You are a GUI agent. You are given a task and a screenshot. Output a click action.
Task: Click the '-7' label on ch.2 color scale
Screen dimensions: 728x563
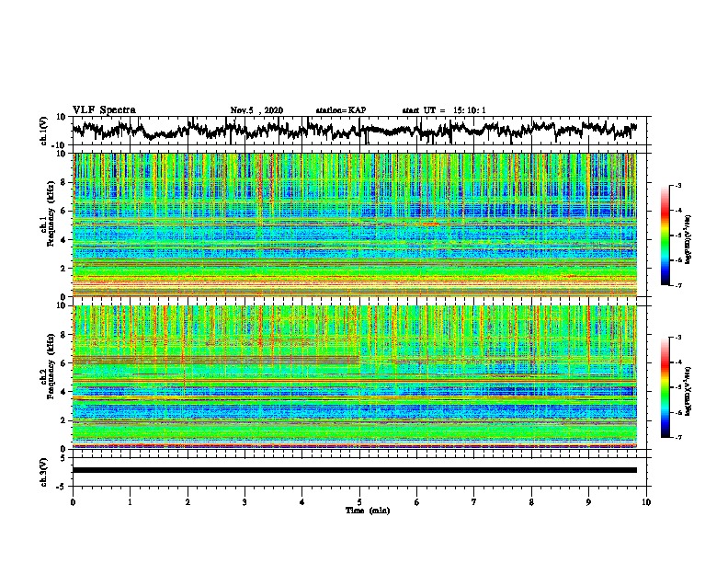pos(678,437)
